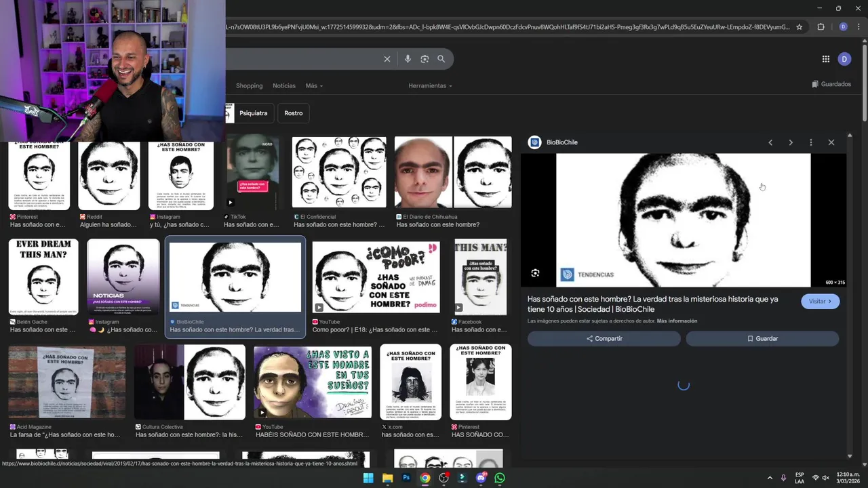Open the Instagram Noticias result thumbnail

coord(123,277)
